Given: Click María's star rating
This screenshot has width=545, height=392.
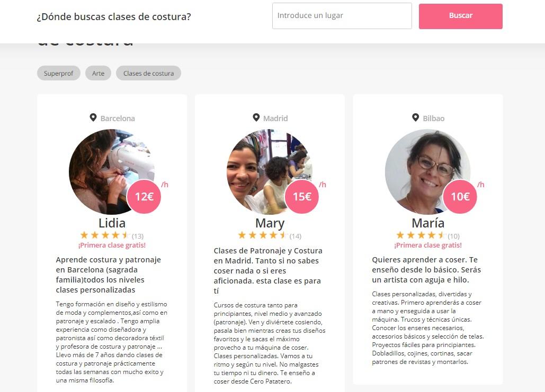Looking at the screenshot, I should (421, 235).
